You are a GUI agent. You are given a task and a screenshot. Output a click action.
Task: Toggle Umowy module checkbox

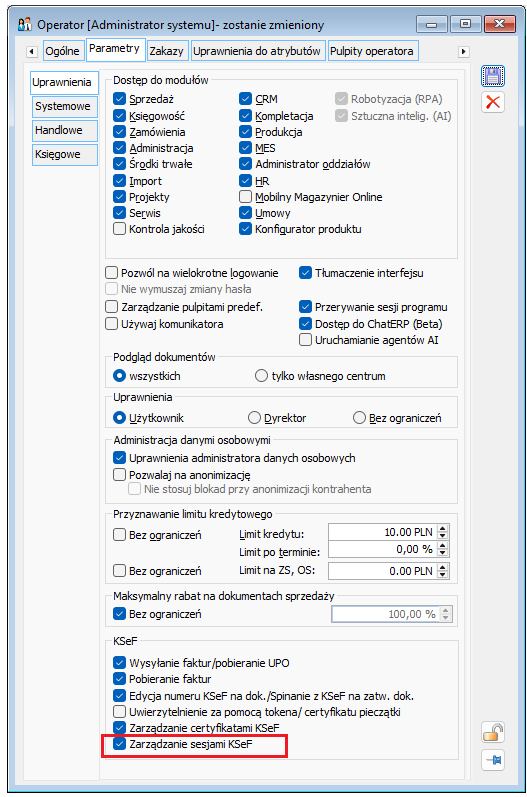click(245, 213)
